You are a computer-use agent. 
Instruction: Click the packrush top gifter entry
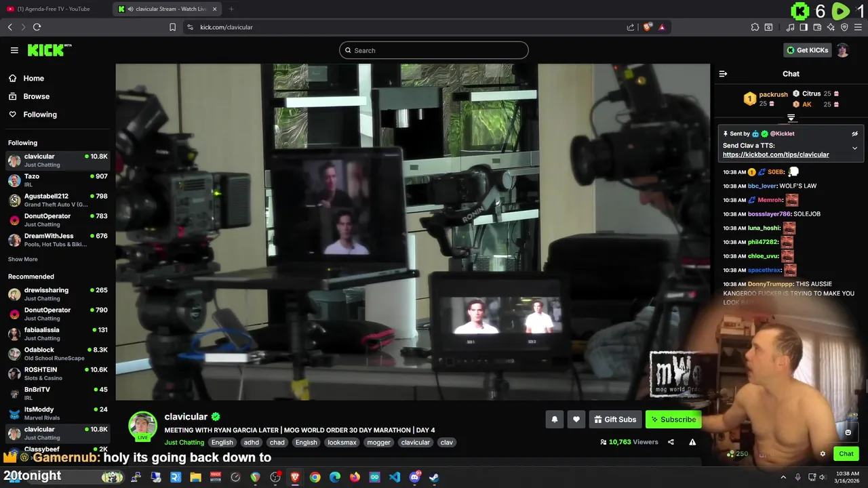pos(766,99)
